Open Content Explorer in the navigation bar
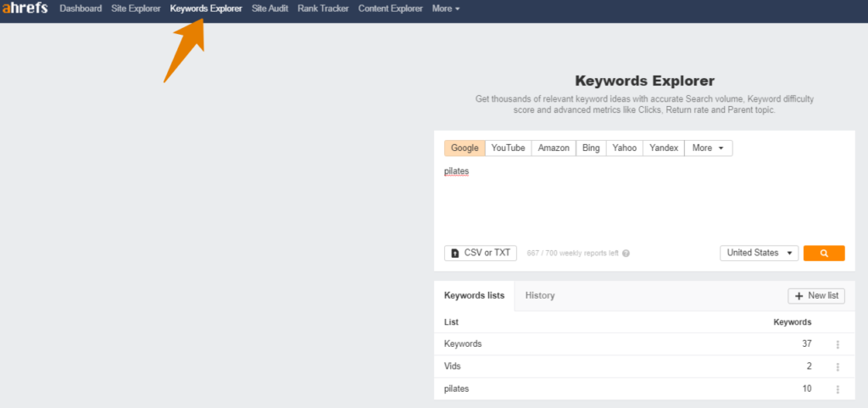 [x=390, y=8]
